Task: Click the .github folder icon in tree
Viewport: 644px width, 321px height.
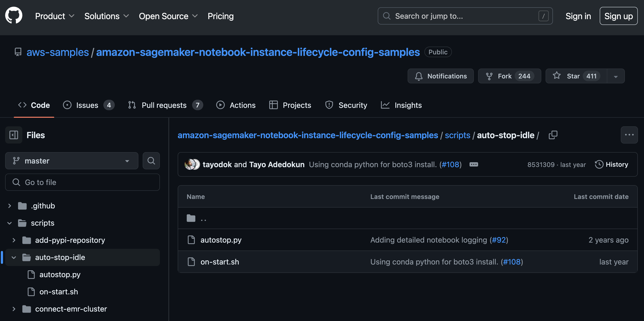Action: pyautogui.click(x=22, y=206)
